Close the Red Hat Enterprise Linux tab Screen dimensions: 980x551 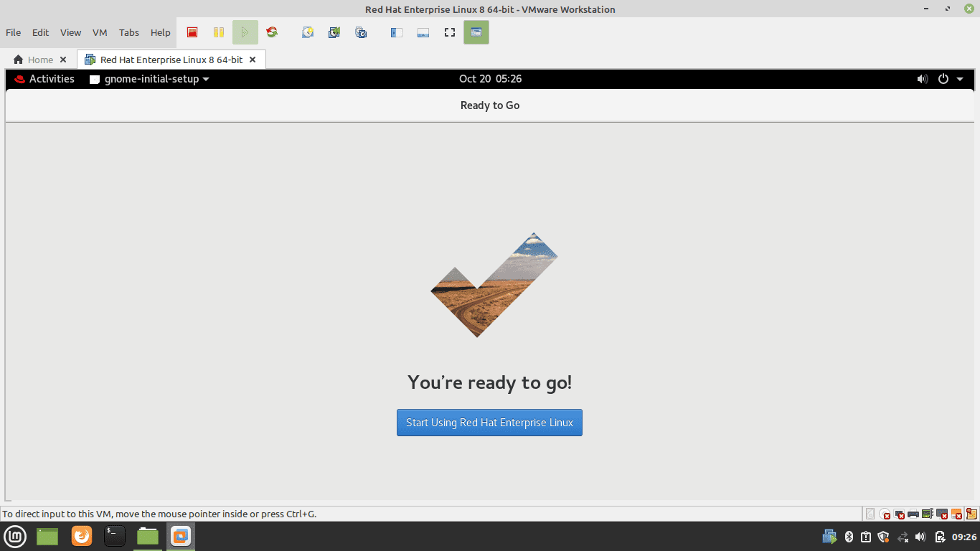253,60
